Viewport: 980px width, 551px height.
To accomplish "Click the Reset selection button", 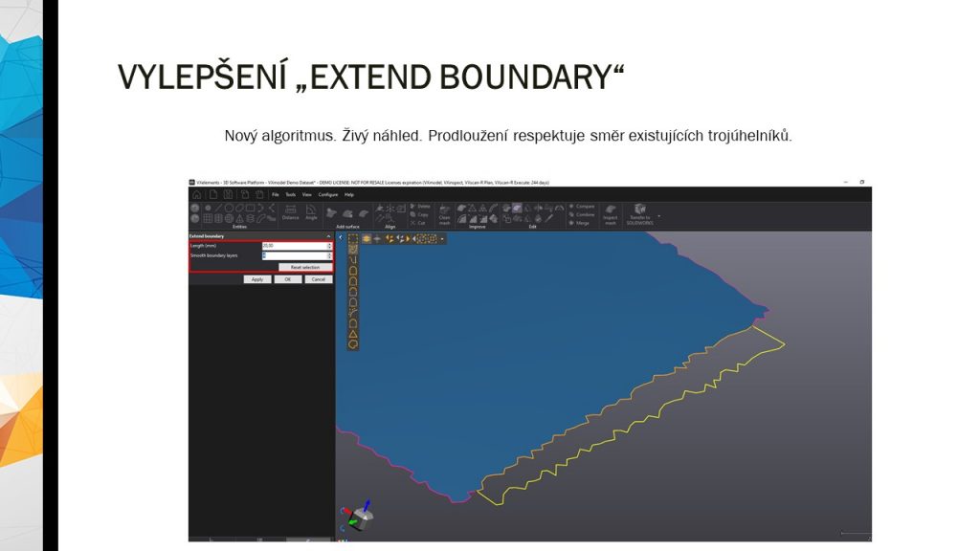I will pyautogui.click(x=305, y=267).
